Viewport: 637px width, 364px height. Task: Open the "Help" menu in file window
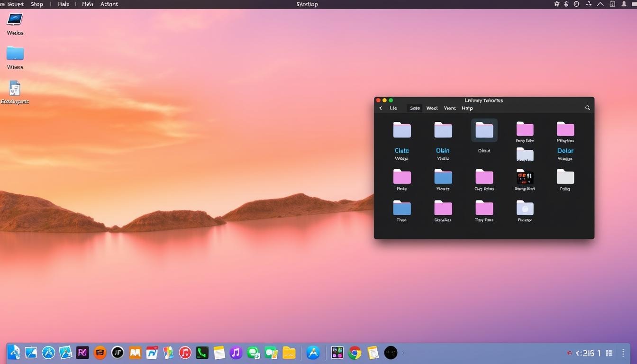(467, 108)
